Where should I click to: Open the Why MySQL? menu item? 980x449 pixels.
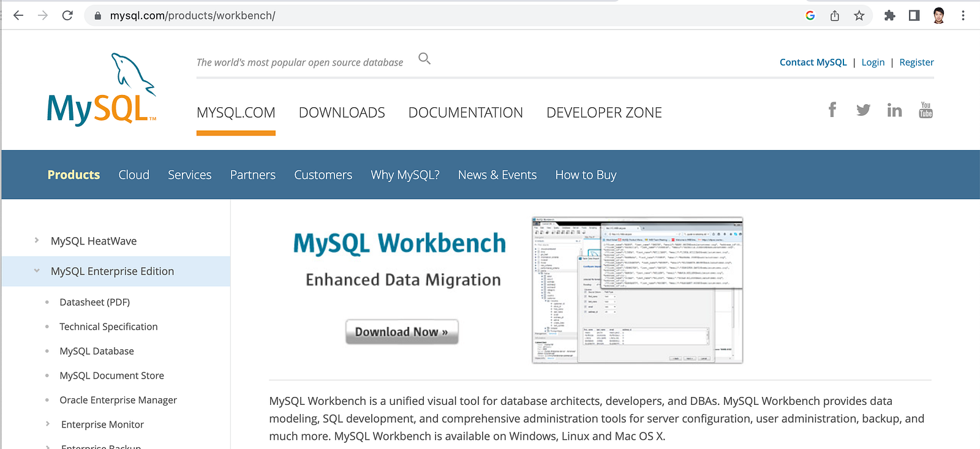click(x=405, y=175)
